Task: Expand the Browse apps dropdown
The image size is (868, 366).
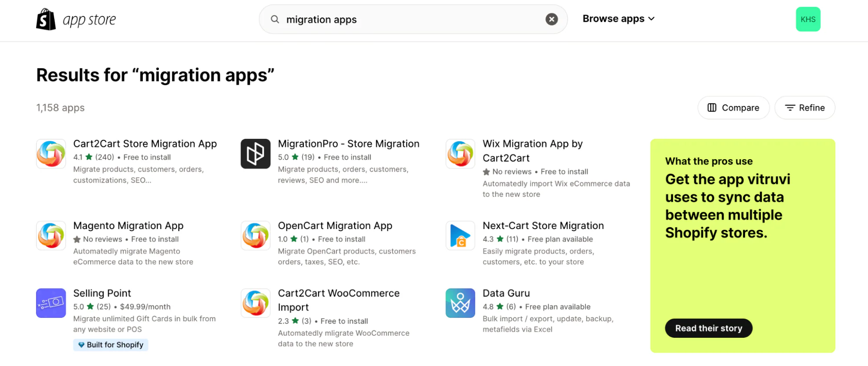Action: click(618, 19)
